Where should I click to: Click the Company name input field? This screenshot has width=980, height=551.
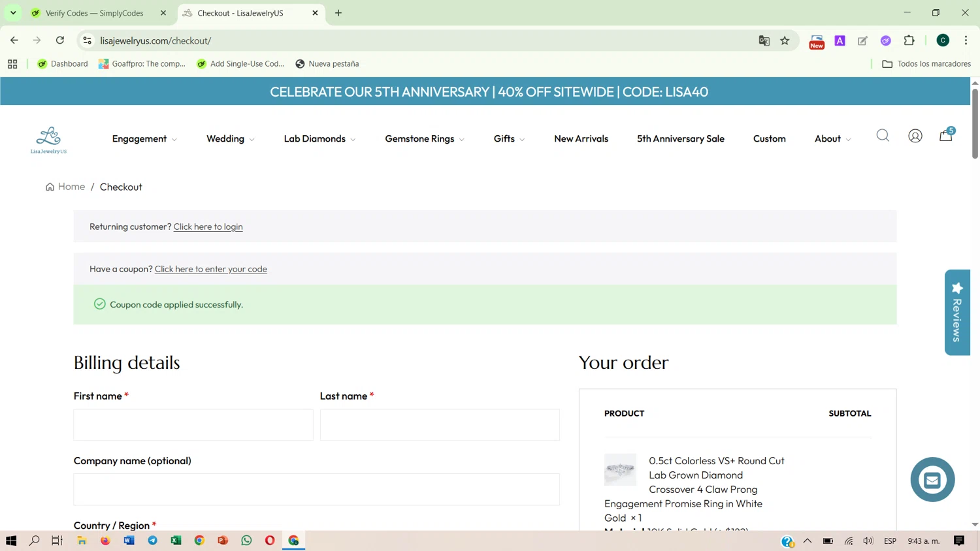click(x=317, y=490)
